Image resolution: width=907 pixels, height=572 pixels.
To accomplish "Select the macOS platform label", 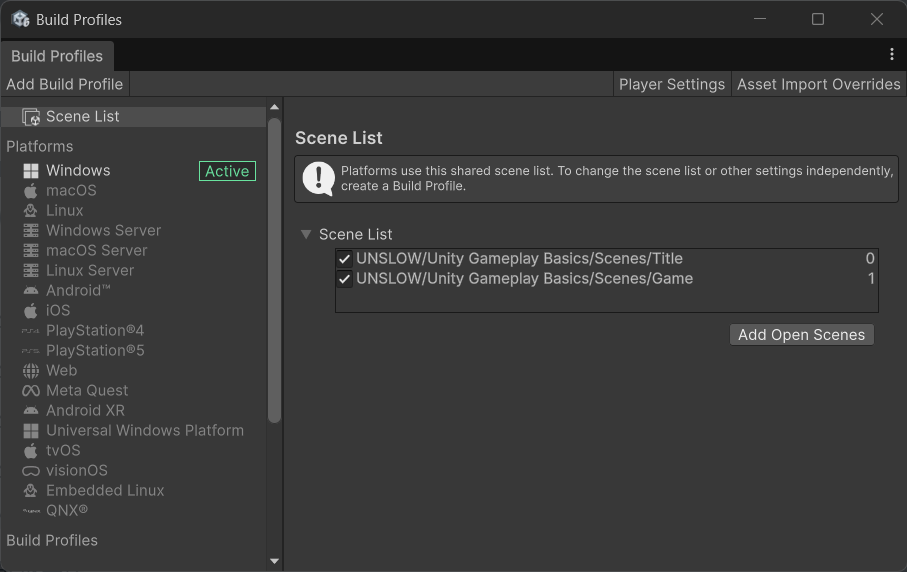I will (71, 190).
